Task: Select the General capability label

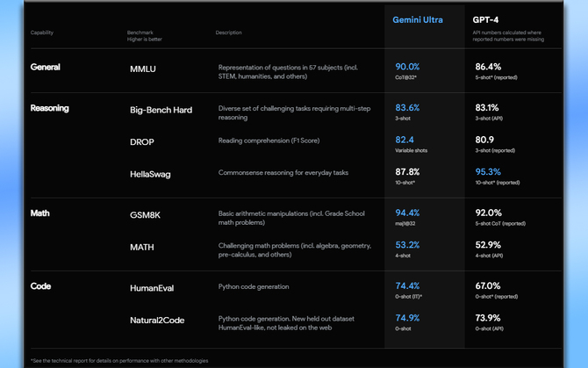Action: (45, 67)
